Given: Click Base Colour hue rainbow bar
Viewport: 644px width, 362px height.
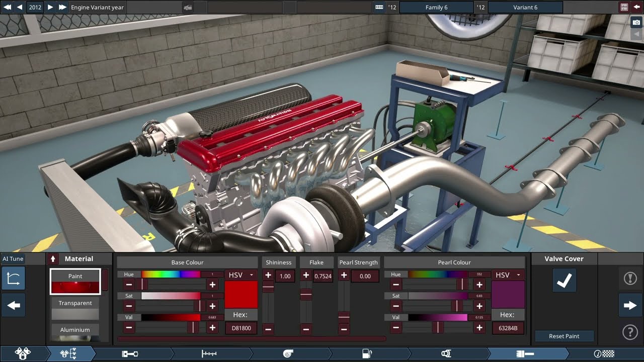Looking at the screenshot, I should point(171,275).
